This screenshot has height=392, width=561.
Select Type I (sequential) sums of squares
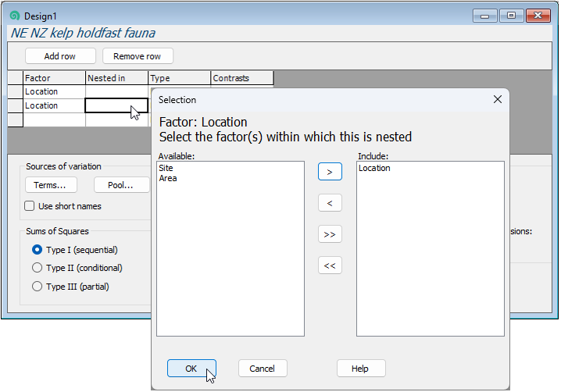pyautogui.click(x=38, y=250)
